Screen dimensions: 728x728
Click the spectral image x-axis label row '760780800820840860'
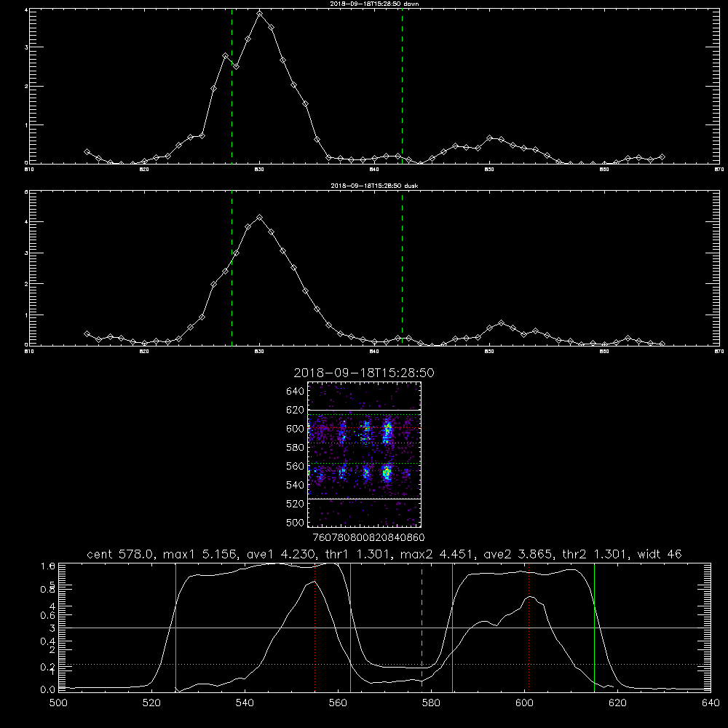[x=368, y=537]
